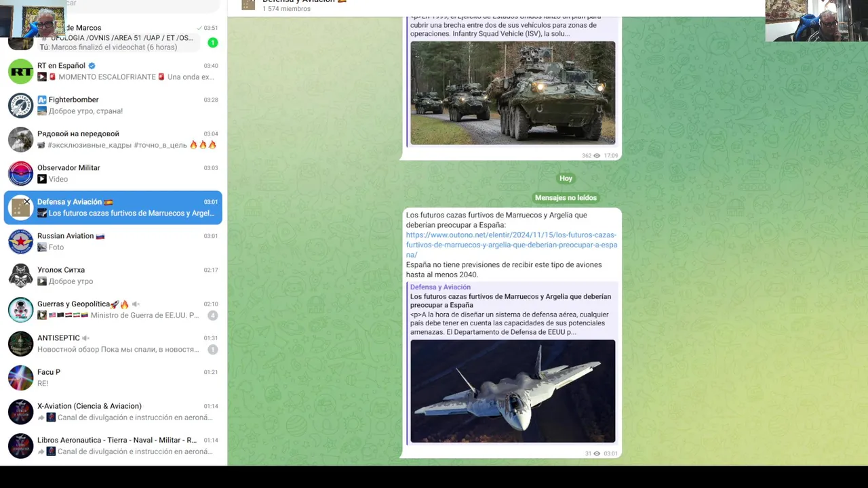Click muted speaker icon on Guerras y Geopolítica

pyautogui.click(x=136, y=304)
